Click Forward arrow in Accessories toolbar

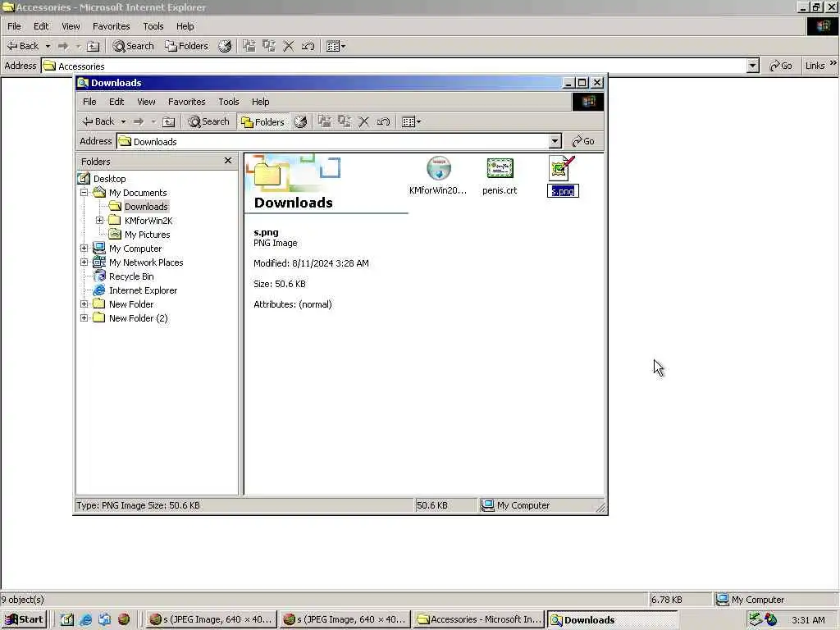tap(63, 46)
